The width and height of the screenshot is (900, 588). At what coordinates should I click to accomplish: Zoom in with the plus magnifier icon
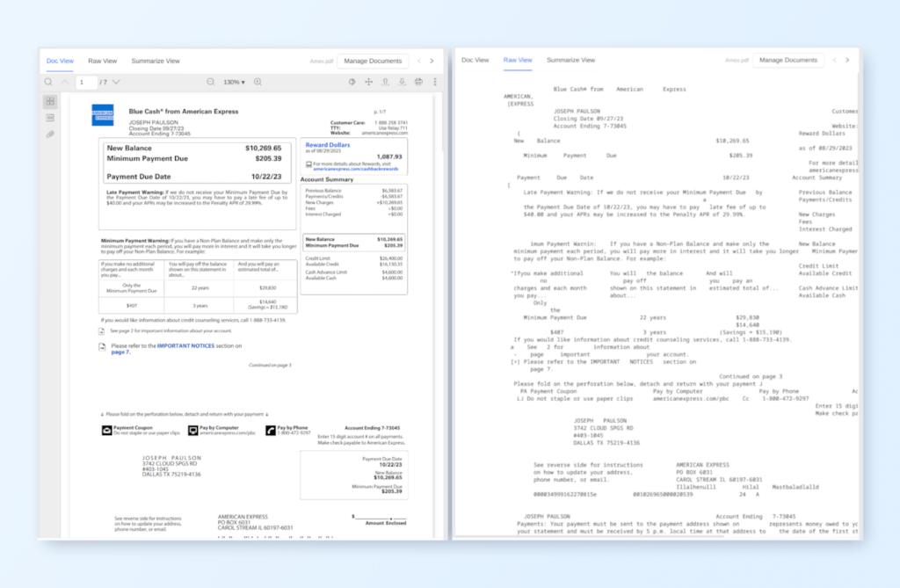257,81
